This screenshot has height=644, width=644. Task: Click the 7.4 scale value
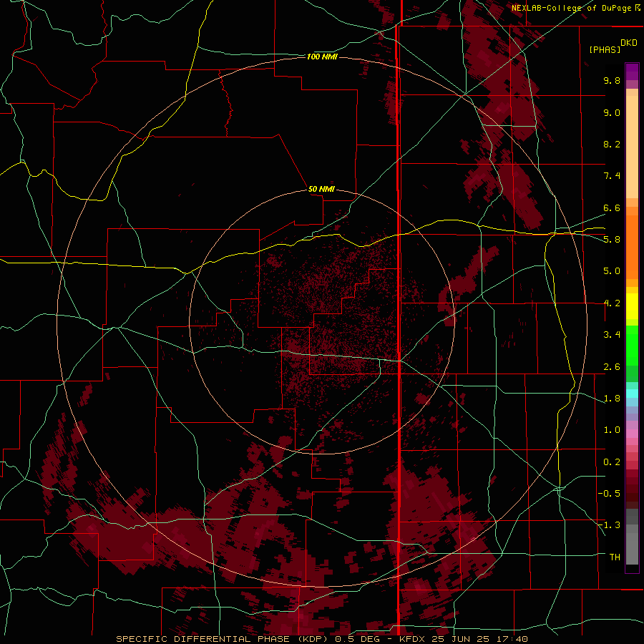(x=612, y=176)
